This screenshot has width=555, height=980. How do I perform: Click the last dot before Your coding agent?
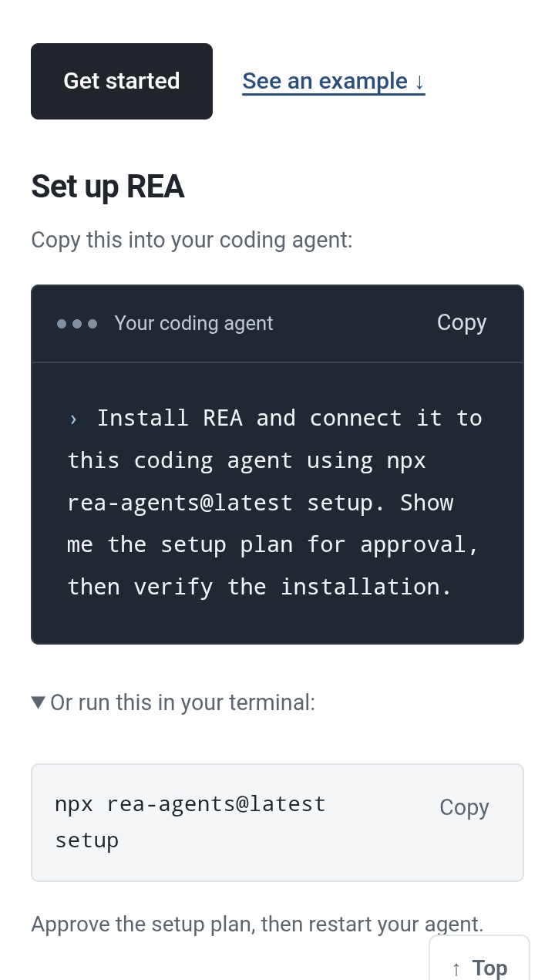click(x=92, y=324)
